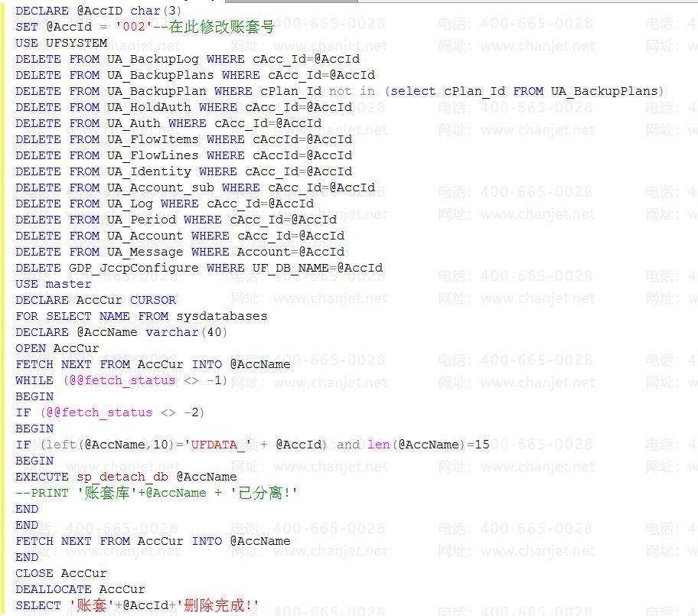Viewport: 698px width, 616px height.
Task: Click the 'DECLARE AccCur CURSOR' line
Action: click(x=96, y=299)
